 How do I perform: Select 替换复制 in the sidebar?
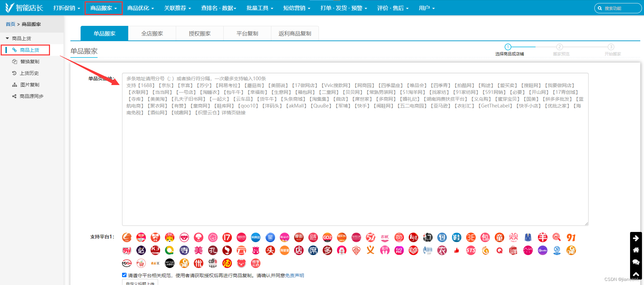30,62
